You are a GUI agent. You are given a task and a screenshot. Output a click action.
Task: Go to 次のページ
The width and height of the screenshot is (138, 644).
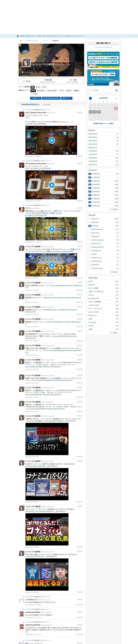click(67, 98)
